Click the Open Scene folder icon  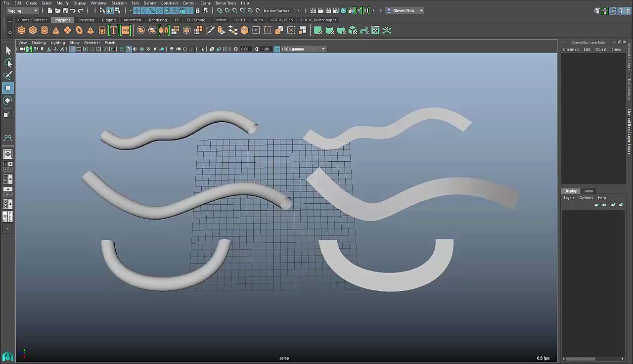pyautogui.click(x=57, y=10)
